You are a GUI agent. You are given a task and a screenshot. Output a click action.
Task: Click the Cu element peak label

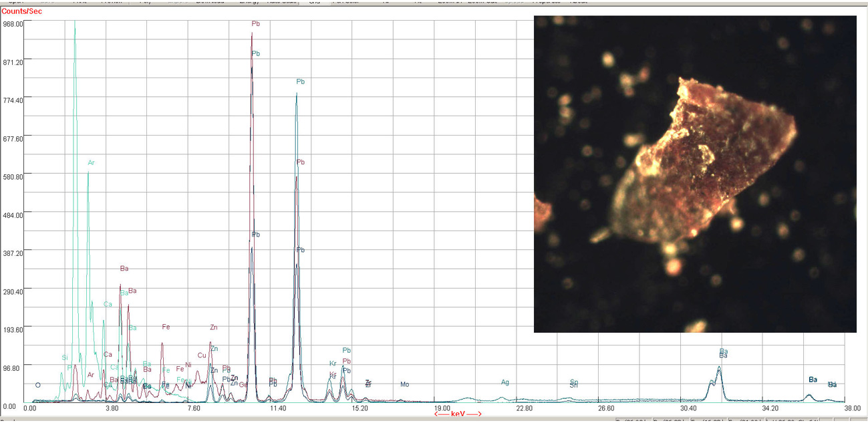tap(202, 356)
